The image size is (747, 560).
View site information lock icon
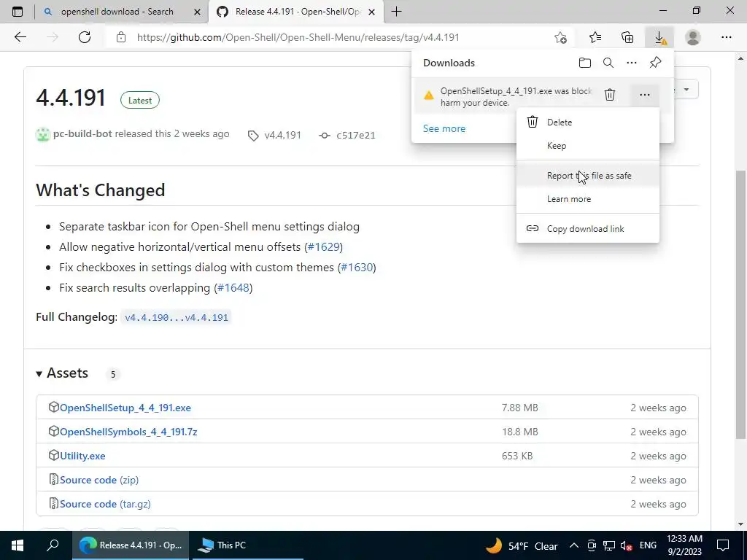coord(121,37)
